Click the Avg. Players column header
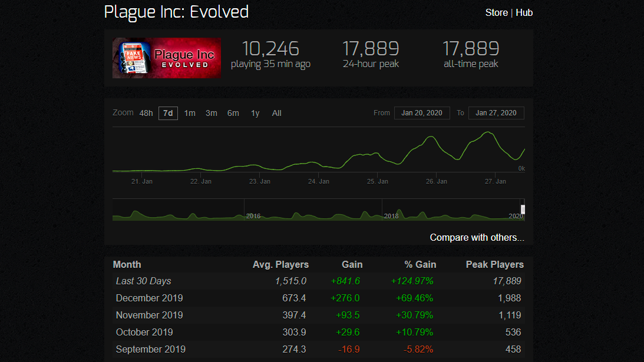 (280, 265)
